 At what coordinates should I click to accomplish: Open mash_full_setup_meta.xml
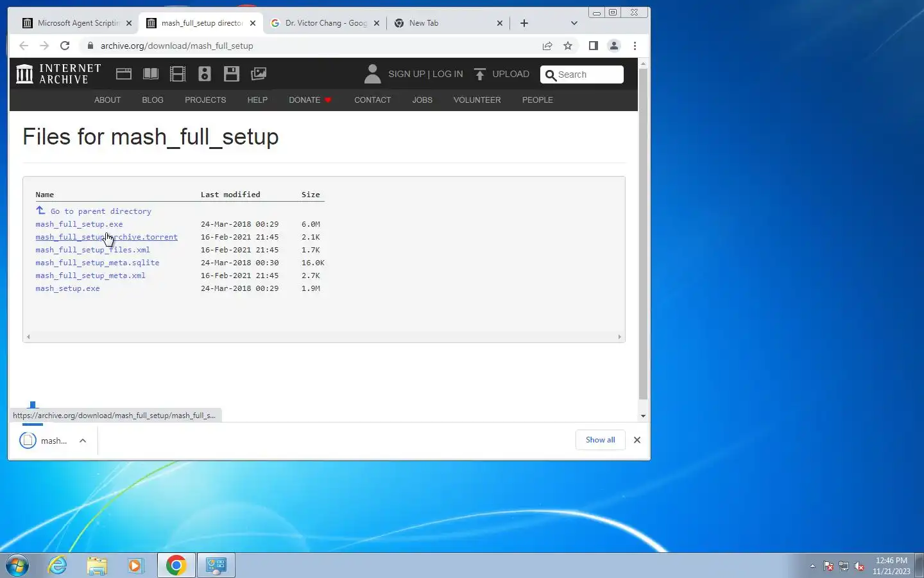click(x=90, y=276)
